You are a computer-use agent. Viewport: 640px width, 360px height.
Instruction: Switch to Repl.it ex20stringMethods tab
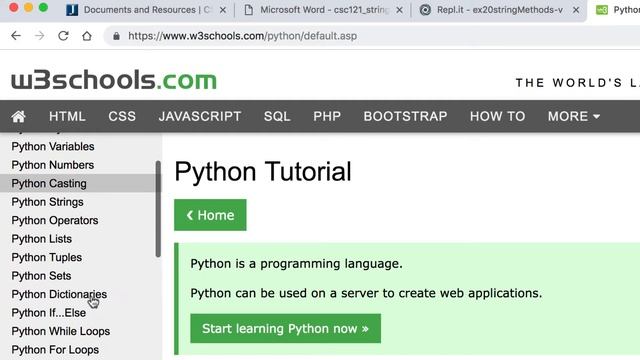[500, 10]
